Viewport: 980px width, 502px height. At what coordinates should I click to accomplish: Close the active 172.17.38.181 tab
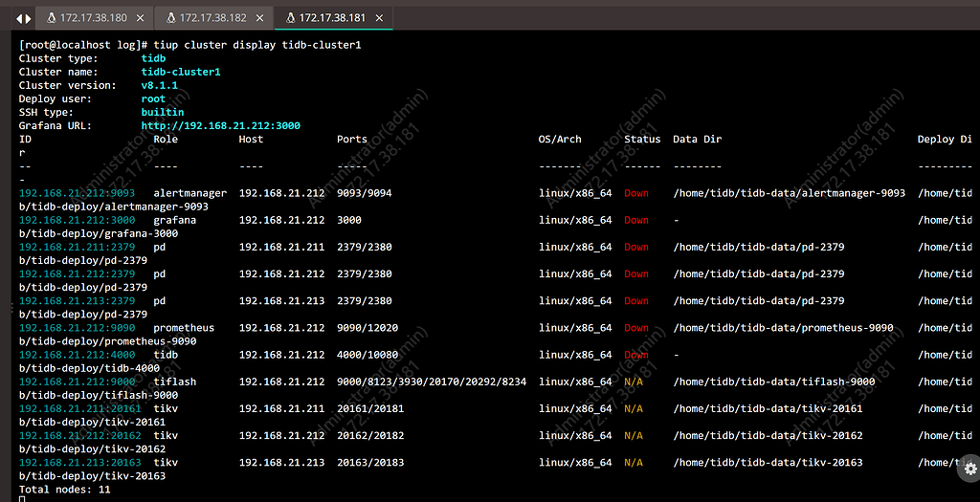tap(381, 18)
